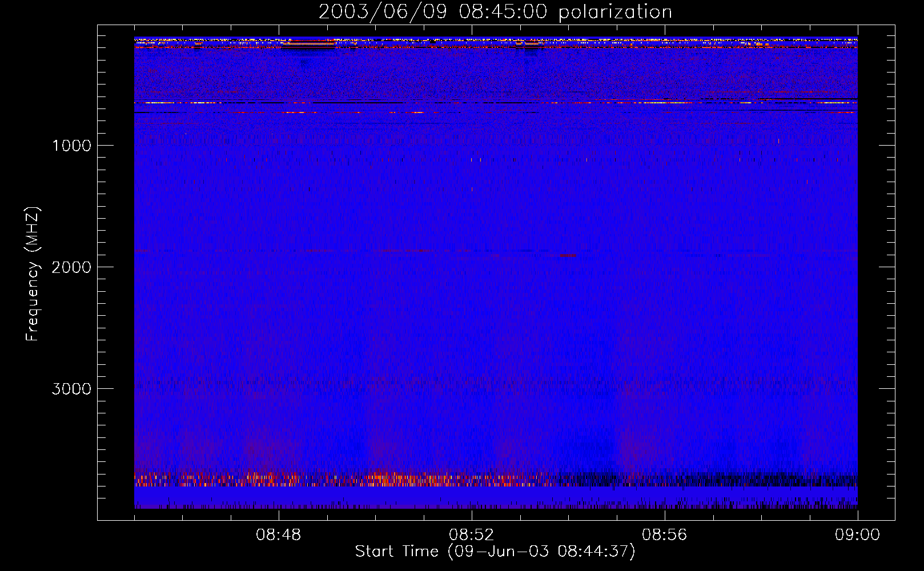This screenshot has width=924, height=571.
Task: Click the 08:56 time tick label
Action: [x=665, y=535]
